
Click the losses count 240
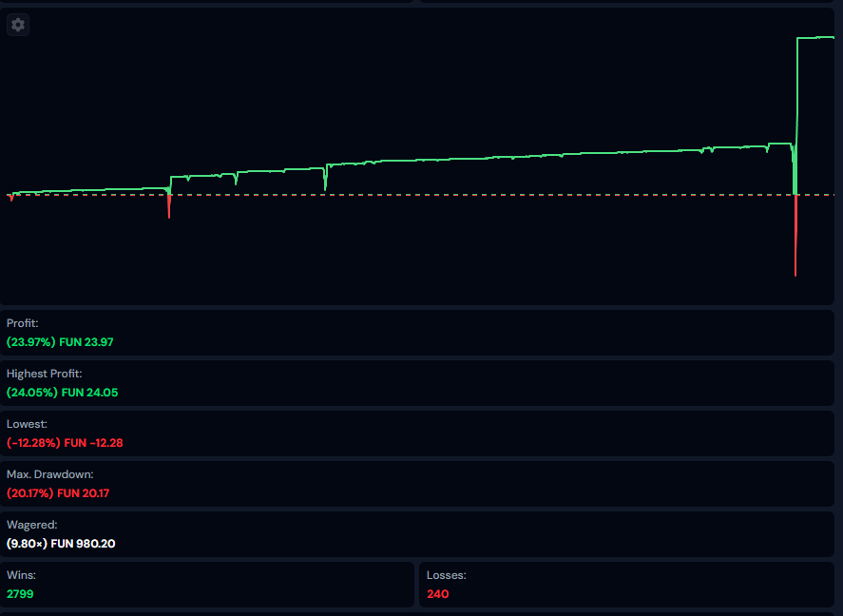click(x=437, y=593)
